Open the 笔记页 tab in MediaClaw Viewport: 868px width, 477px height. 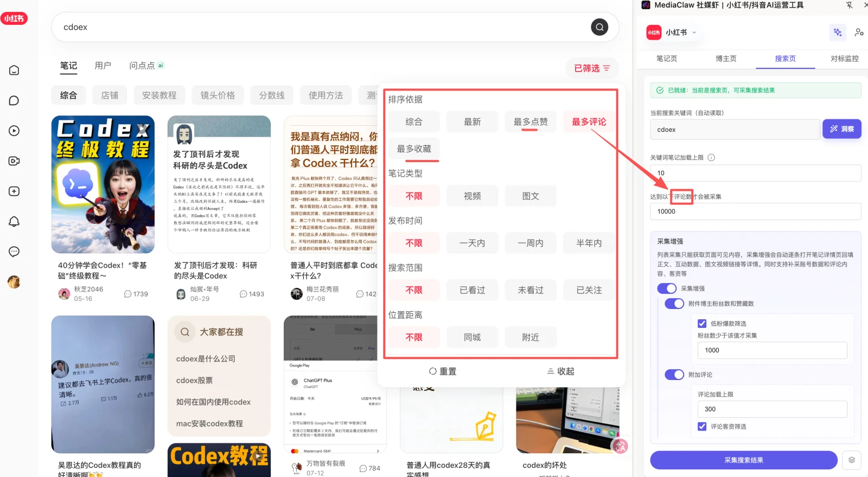(x=667, y=59)
